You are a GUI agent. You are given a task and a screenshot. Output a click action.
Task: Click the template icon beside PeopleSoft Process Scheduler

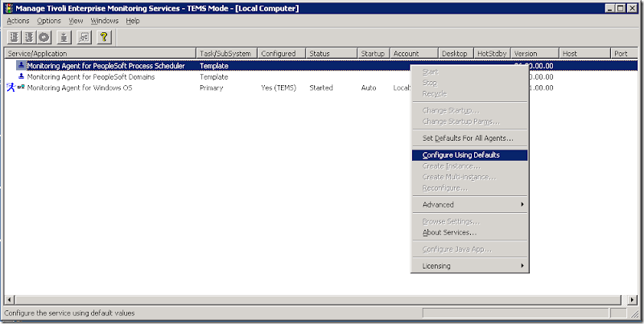coord(22,65)
